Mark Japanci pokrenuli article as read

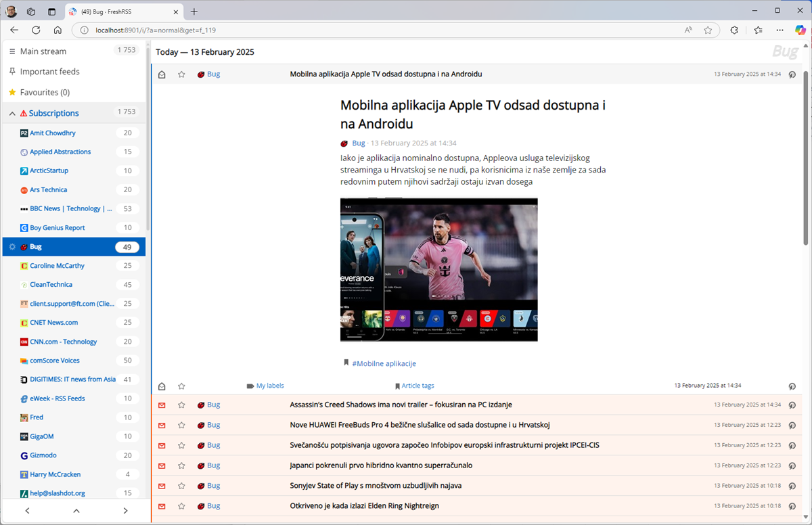click(x=162, y=465)
